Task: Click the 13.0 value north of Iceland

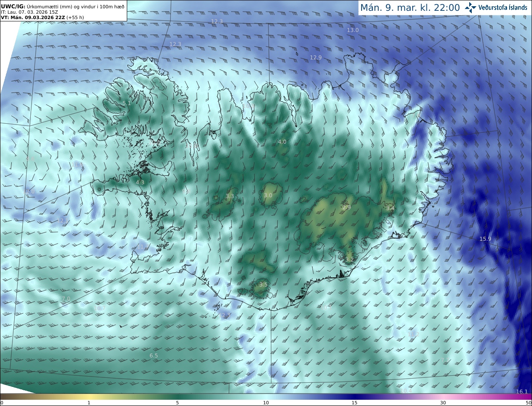Action: [x=352, y=30]
